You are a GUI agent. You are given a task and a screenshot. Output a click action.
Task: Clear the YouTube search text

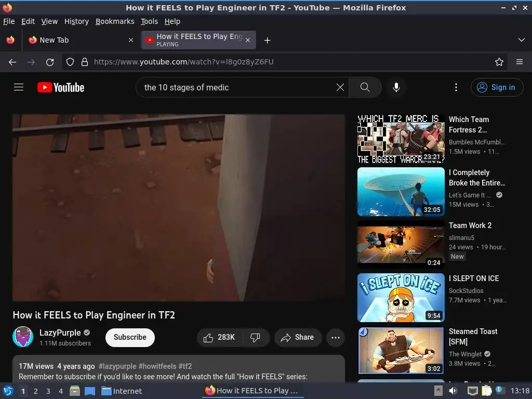tap(340, 87)
